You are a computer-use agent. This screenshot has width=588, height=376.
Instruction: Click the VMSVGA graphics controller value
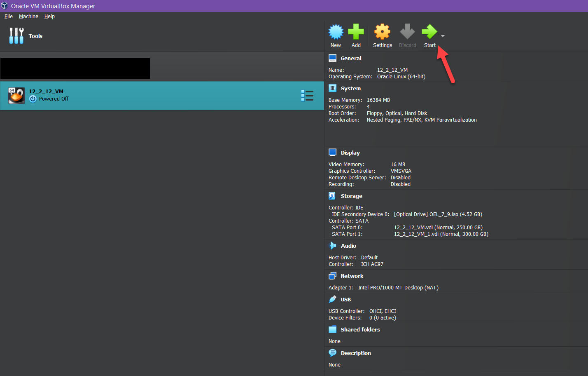(x=401, y=171)
